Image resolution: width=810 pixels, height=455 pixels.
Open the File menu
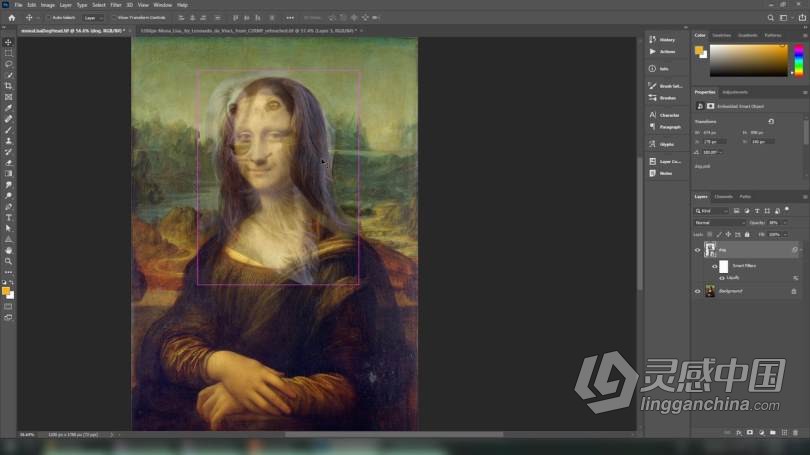tap(18, 5)
